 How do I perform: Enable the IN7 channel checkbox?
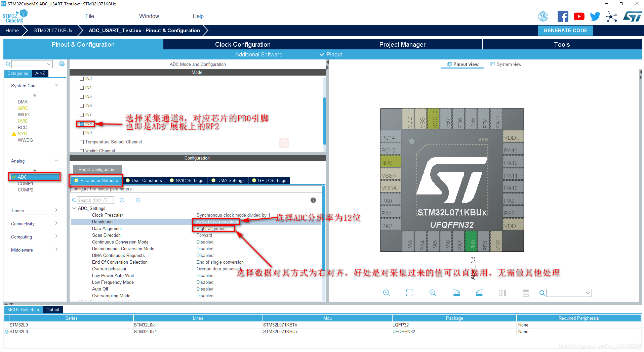(x=82, y=115)
